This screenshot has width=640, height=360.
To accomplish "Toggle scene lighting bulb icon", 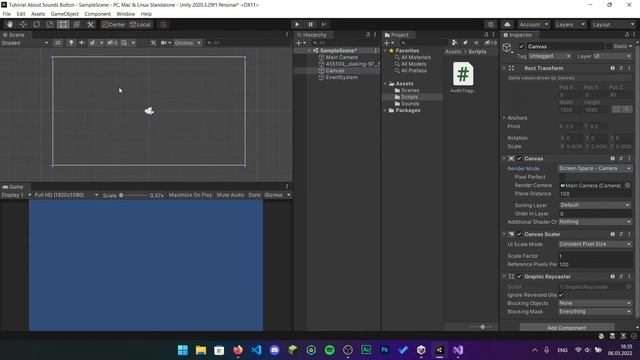I will coord(71,43).
